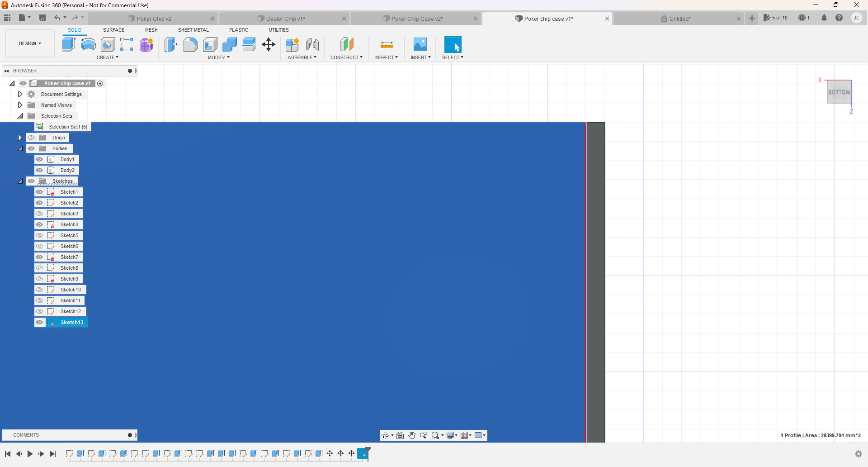Click the New Component icon
Viewport: 868px width, 467px height.
(x=292, y=44)
